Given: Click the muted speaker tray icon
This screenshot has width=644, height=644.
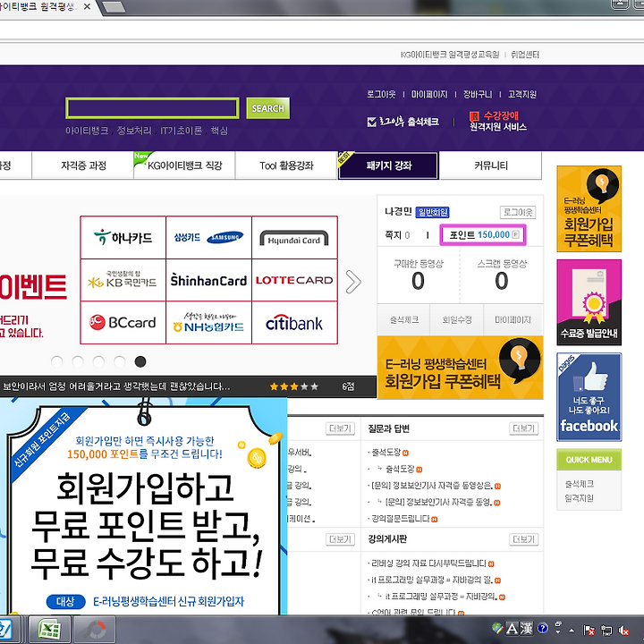Looking at the screenshot, I should click(x=624, y=630).
